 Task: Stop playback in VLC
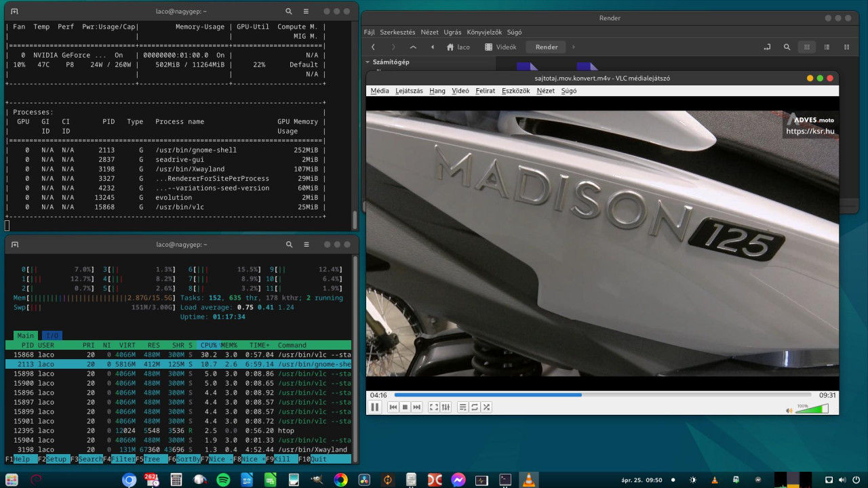tap(405, 407)
